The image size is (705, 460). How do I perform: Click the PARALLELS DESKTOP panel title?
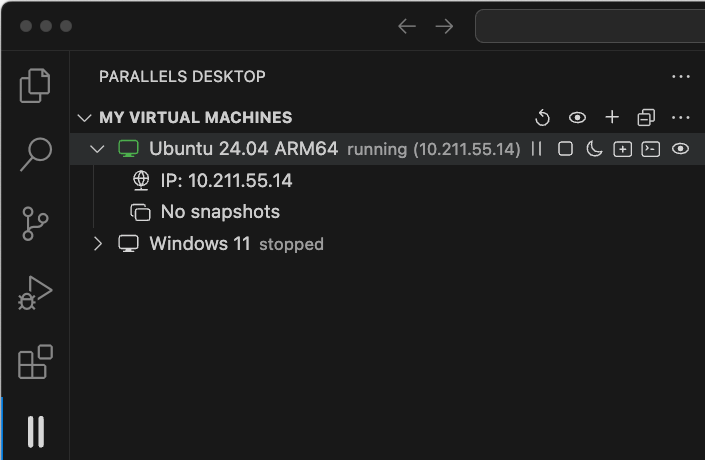pos(182,76)
